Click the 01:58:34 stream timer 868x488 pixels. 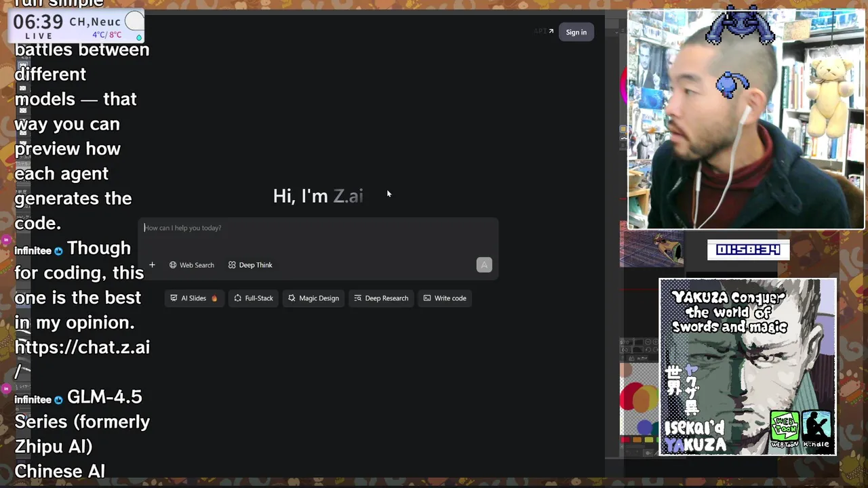coord(748,250)
